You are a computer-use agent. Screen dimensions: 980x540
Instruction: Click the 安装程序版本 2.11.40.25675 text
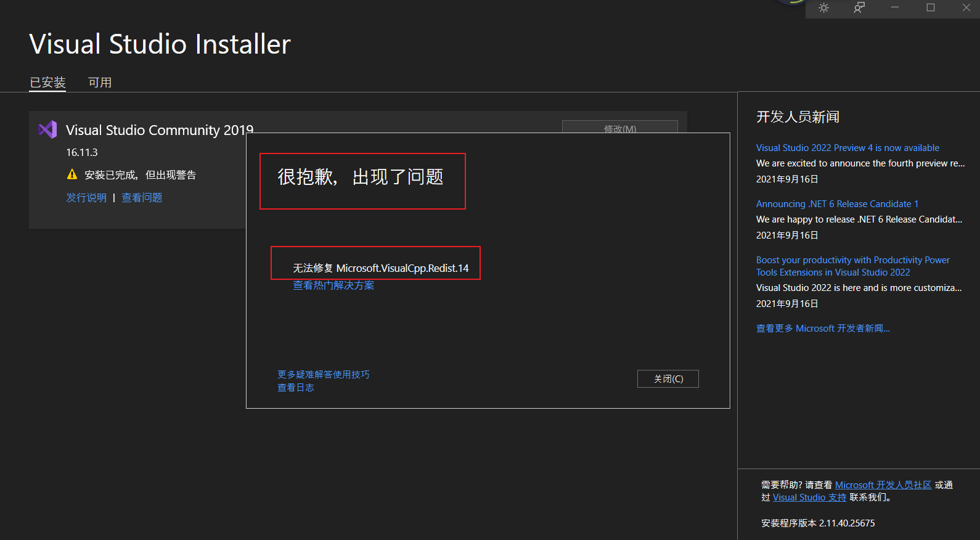click(818, 523)
